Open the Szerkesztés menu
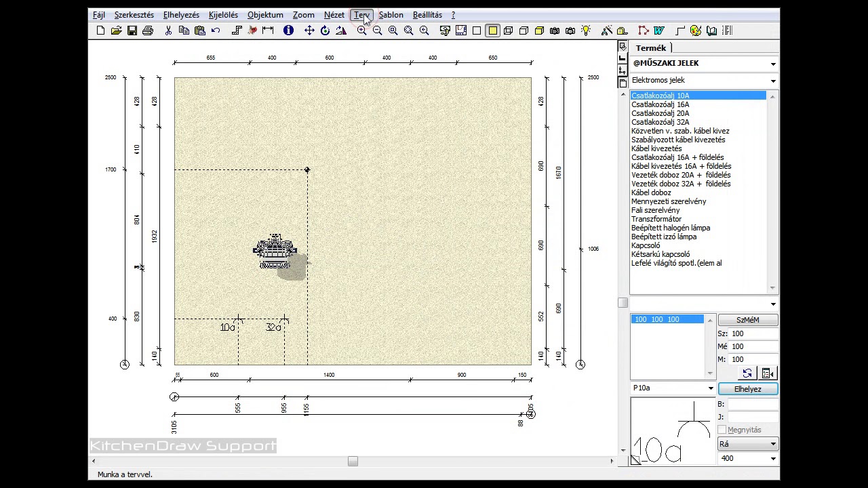868x488 pixels. click(134, 15)
